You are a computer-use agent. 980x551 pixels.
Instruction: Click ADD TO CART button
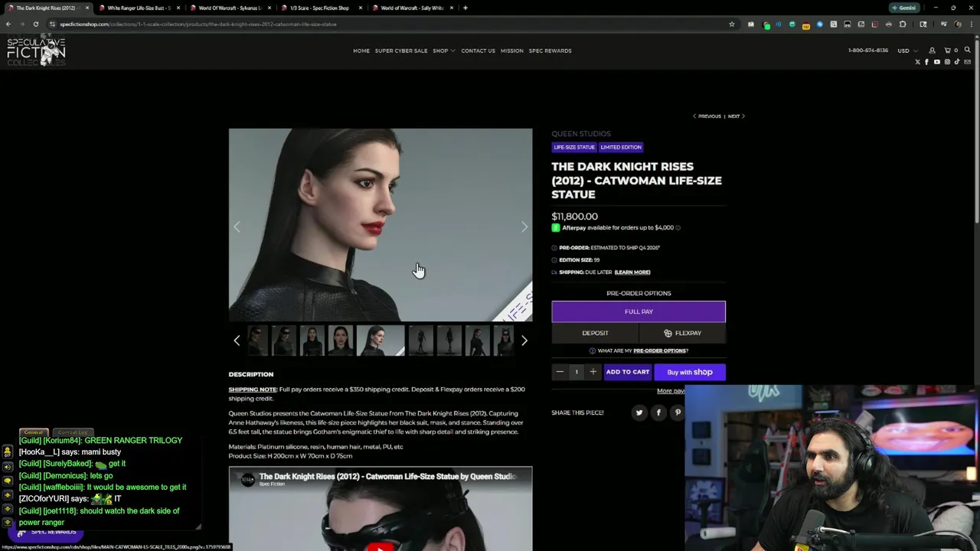[x=627, y=372]
